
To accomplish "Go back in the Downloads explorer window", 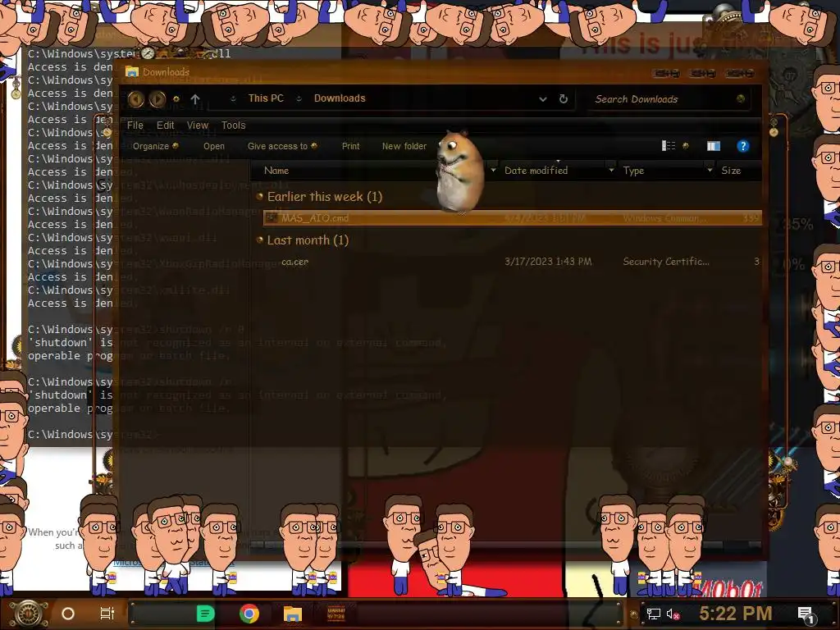I will [x=135, y=99].
